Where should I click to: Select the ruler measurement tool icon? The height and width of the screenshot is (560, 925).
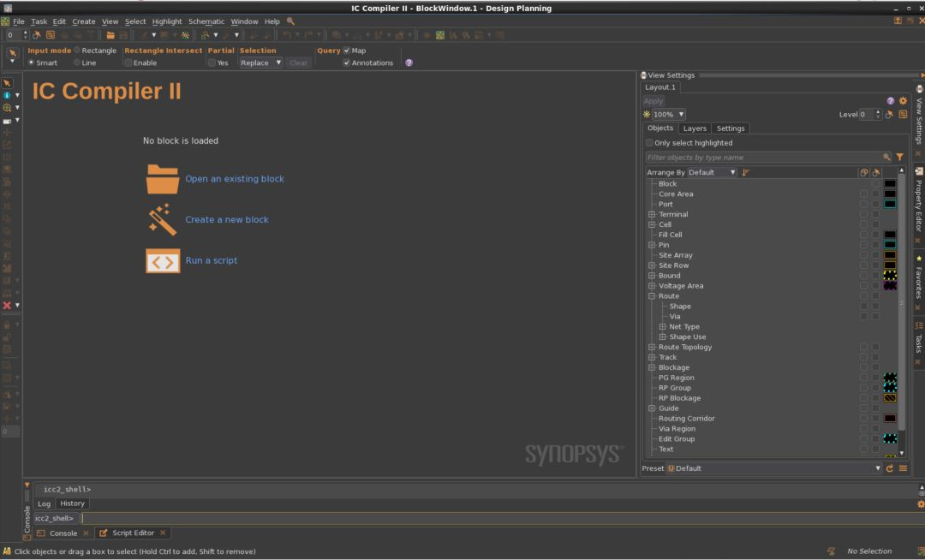tap(7, 121)
